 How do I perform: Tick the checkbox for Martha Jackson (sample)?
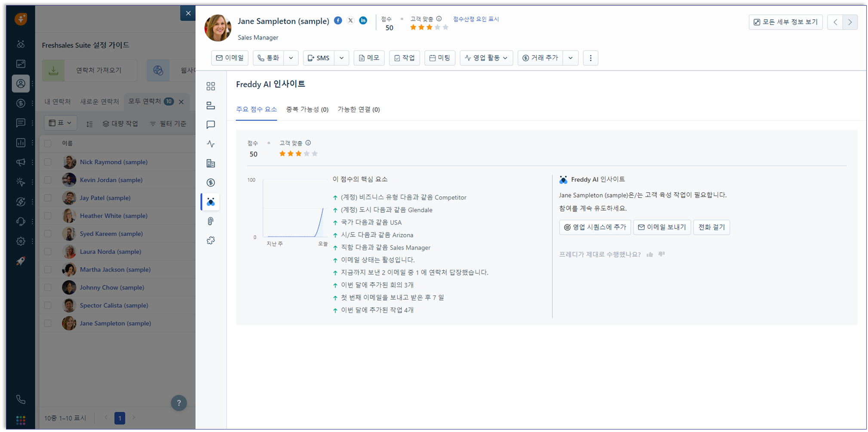(x=48, y=270)
